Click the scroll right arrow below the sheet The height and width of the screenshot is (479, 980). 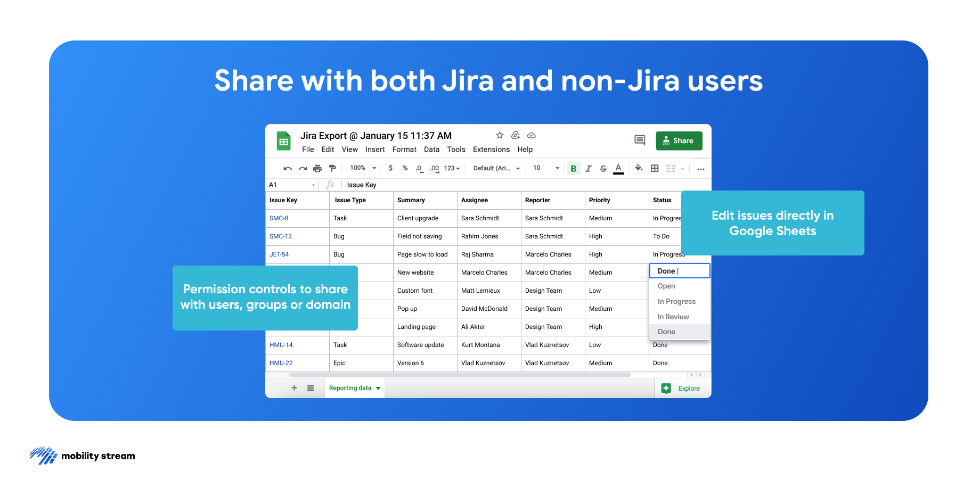[x=700, y=375]
